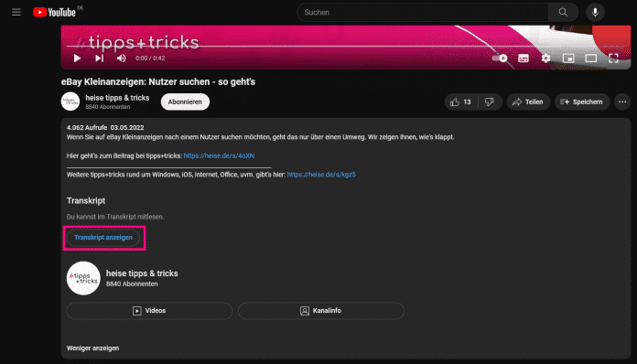The image size is (637, 364).
Task: Like the video with thumbs up
Action: 461,102
